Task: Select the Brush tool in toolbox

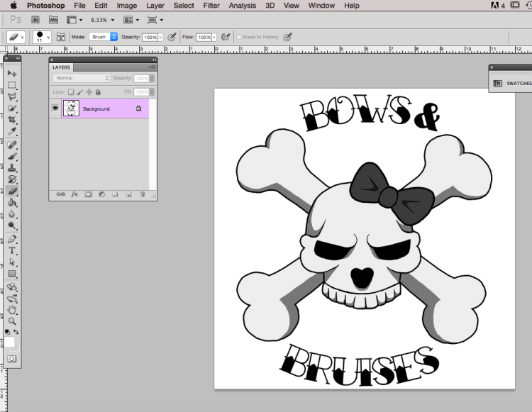Action: tap(12, 157)
